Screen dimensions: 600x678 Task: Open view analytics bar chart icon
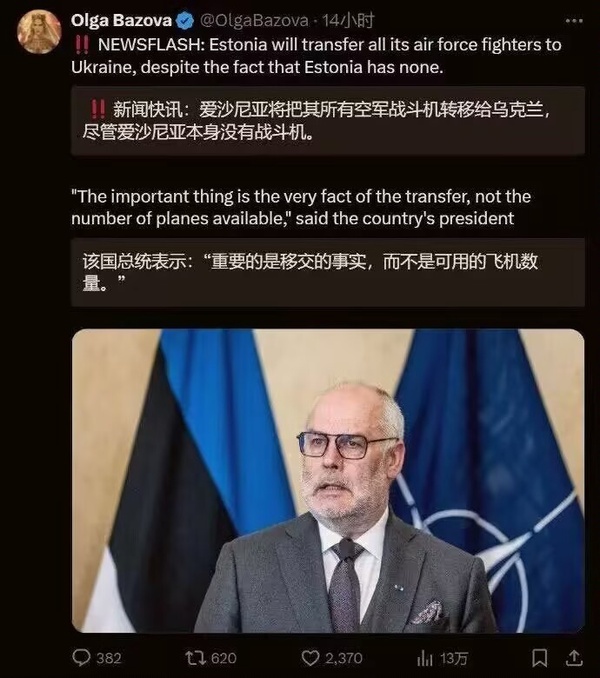point(424,659)
